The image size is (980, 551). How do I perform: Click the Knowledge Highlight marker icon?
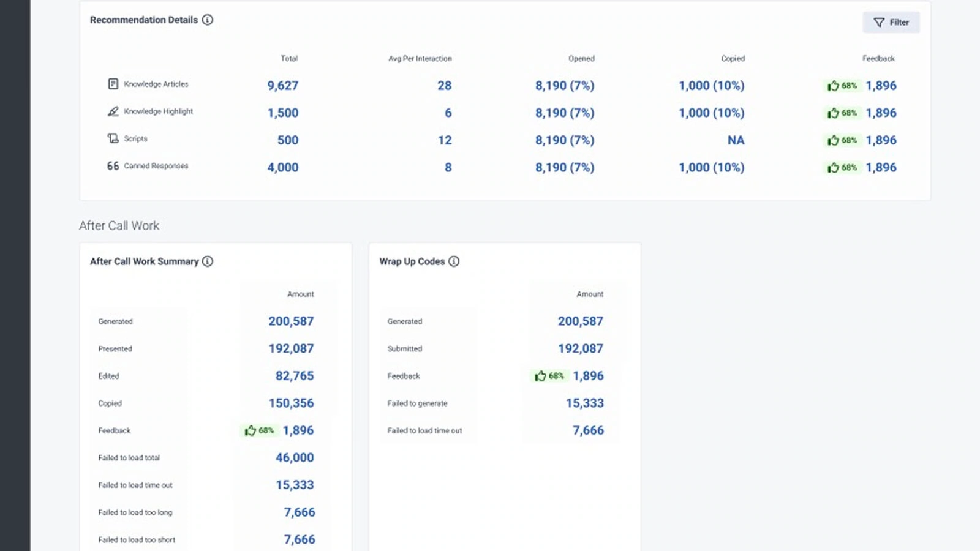(113, 111)
